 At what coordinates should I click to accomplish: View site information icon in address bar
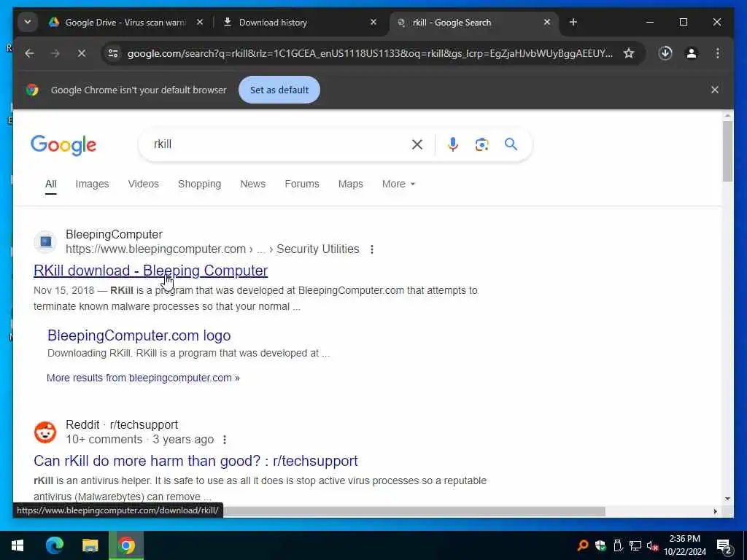point(113,53)
